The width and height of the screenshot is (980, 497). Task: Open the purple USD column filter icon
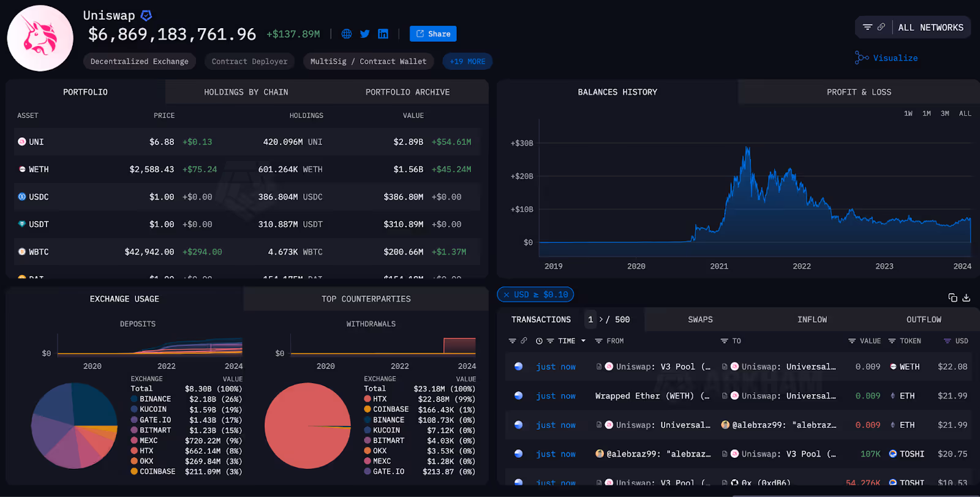[948, 341]
